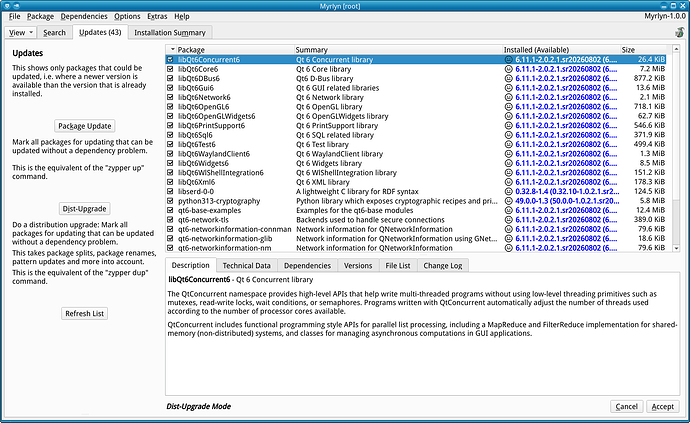Open the Options menu
This screenshot has height=423, width=690.
127,16
